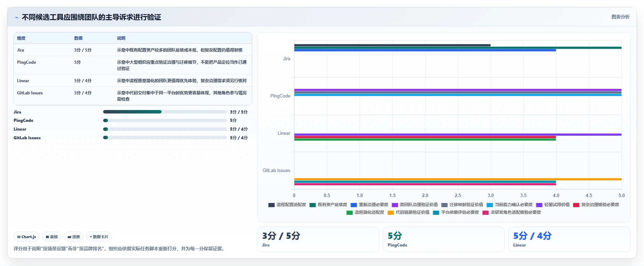644x266 pixels.
Task: Toggle 重新治理必要度 legend swatch
Action: (354, 205)
